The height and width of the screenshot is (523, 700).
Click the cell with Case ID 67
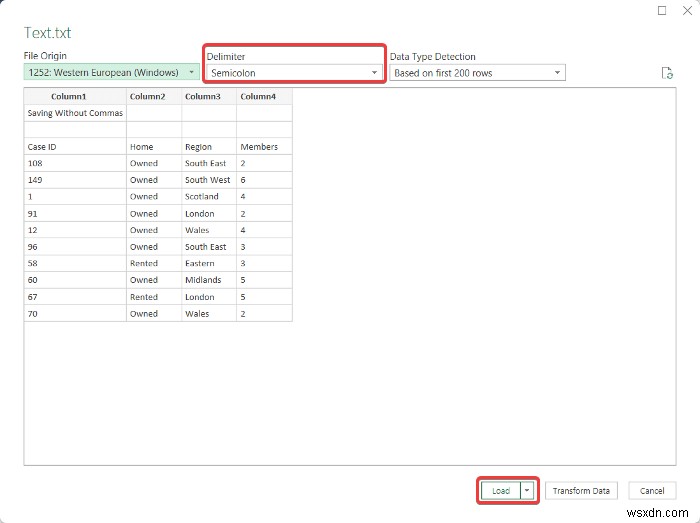pyautogui.click(x=75, y=297)
